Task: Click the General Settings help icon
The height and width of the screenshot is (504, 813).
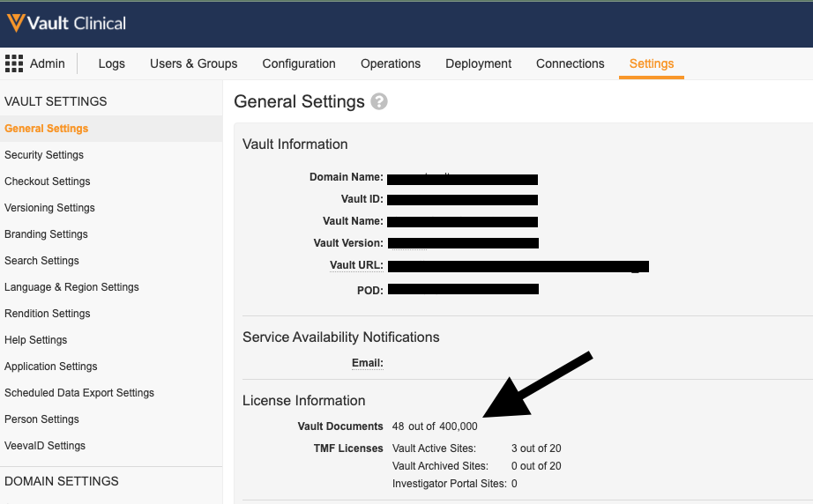Action: pos(379,102)
